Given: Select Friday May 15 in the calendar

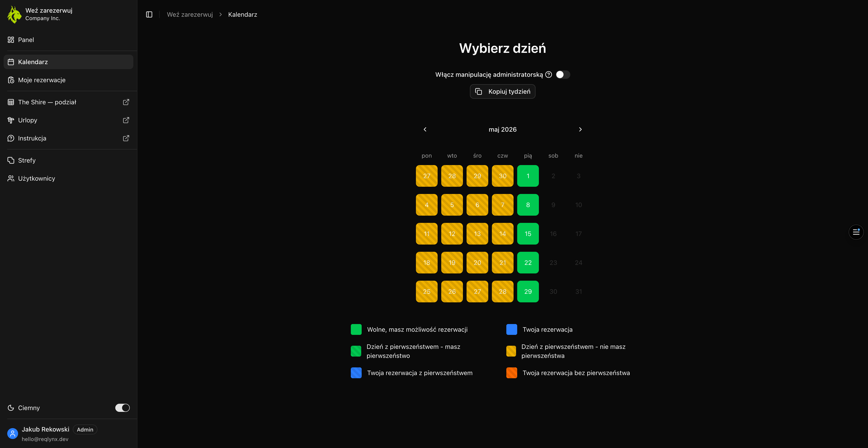Looking at the screenshot, I should [x=528, y=233].
